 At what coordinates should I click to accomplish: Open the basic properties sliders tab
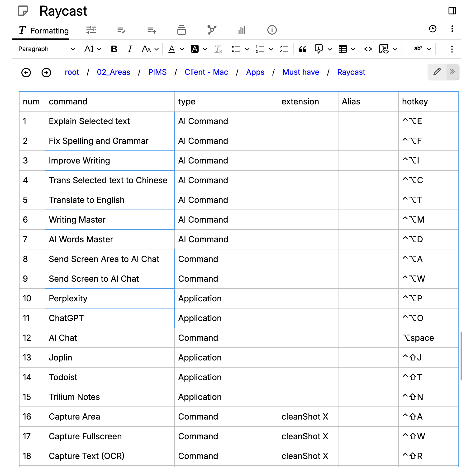(x=91, y=30)
